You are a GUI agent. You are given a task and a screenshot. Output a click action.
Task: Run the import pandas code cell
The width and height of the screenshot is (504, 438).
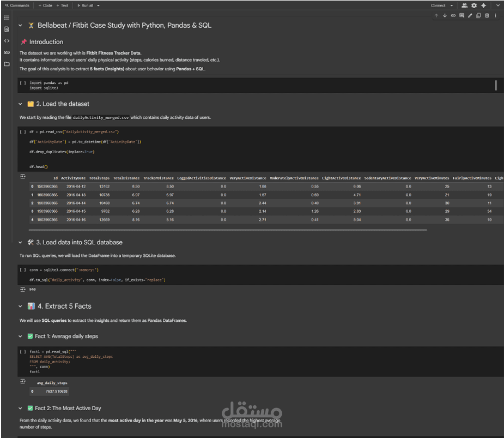coord(22,83)
